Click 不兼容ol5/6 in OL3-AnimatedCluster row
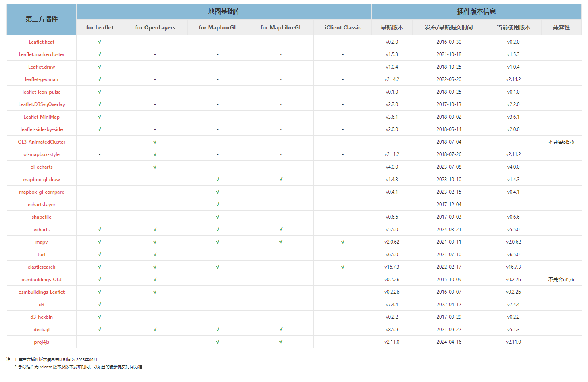 tap(561, 142)
